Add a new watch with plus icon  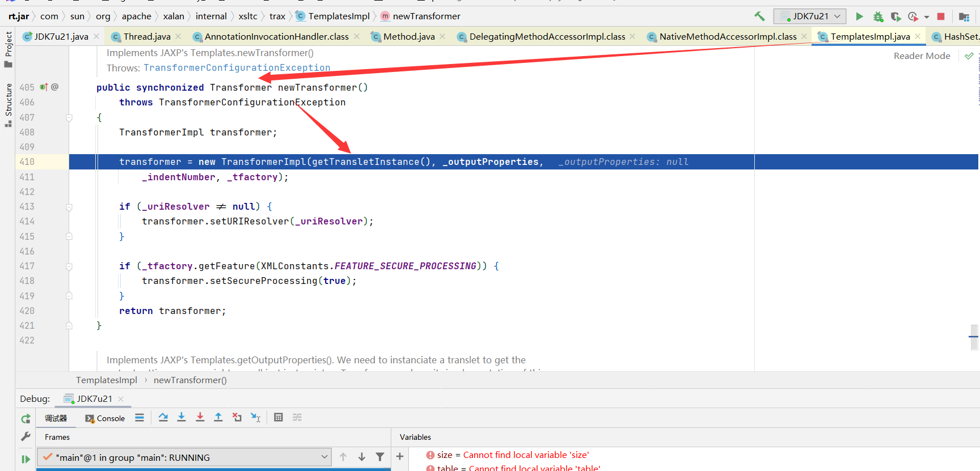pyautogui.click(x=400, y=456)
